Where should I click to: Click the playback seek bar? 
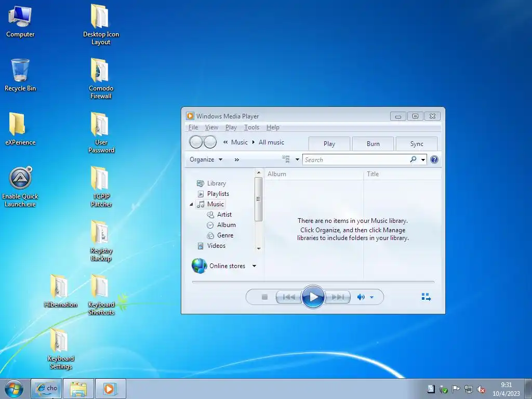pyautogui.click(x=313, y=282)
